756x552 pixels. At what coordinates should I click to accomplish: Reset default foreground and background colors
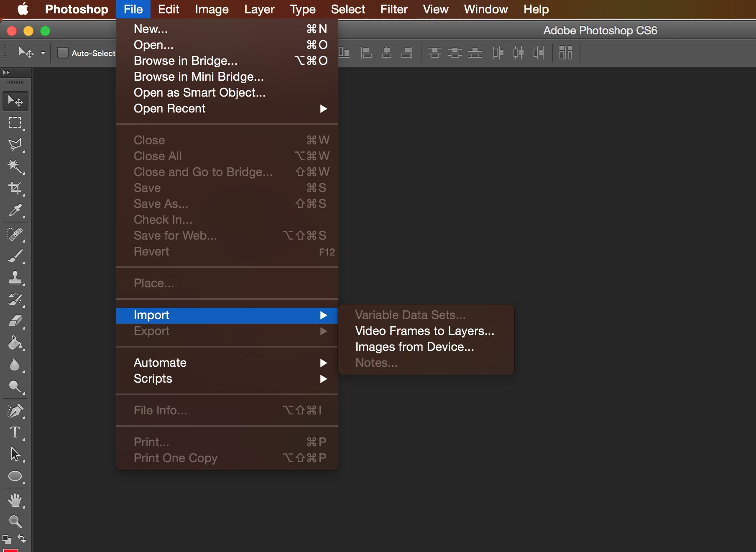tap(7, 539)
